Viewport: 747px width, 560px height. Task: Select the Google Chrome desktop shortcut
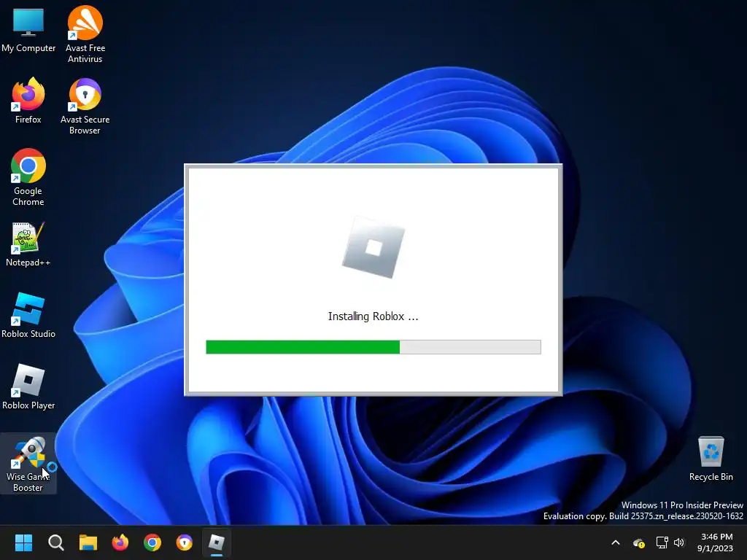[28, 177]
